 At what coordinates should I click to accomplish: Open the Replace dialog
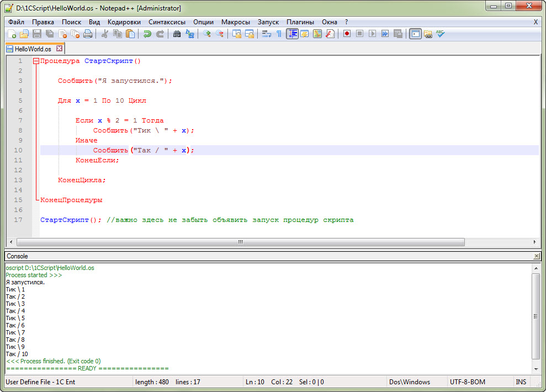pos(190,34)
